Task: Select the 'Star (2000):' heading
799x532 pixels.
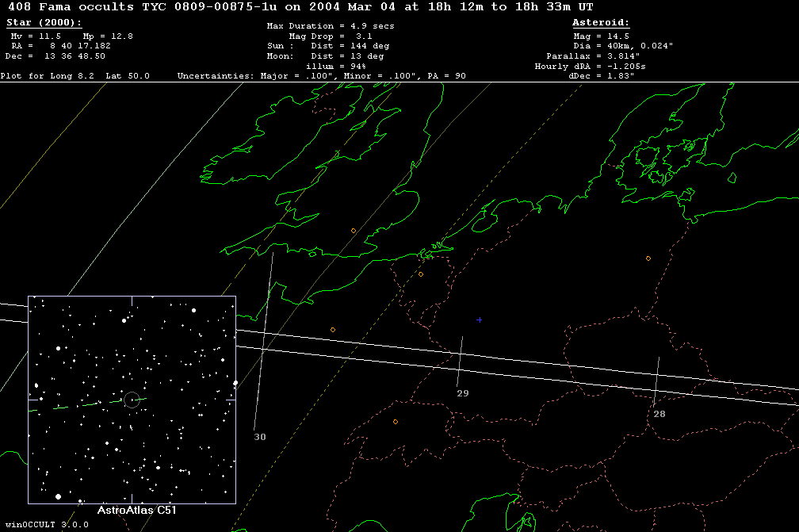Action: [x=44, y=23]
